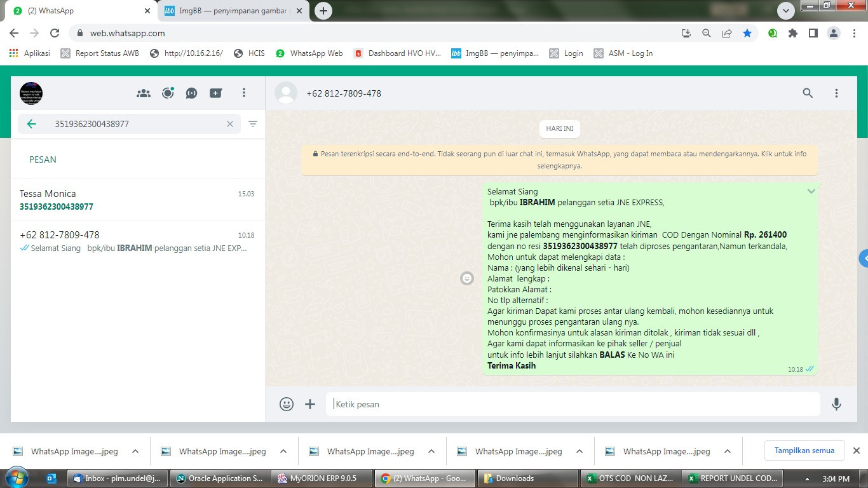Click own profile picture in sidebar

coord(31,93)
